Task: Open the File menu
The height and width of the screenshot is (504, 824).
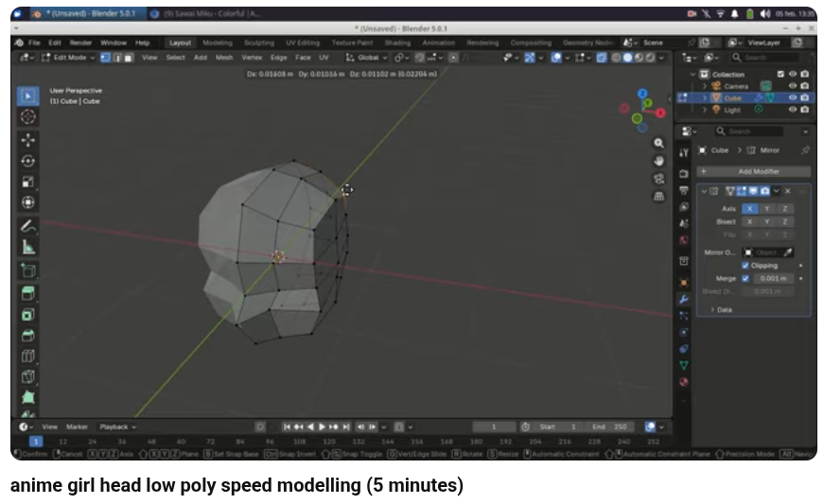Action: [x=34, y=43]
